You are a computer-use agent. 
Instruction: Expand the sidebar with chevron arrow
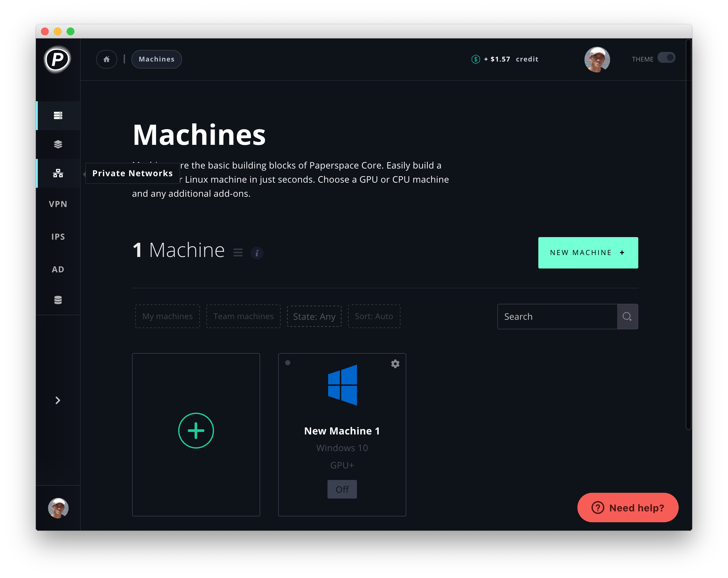click(58, 400)
